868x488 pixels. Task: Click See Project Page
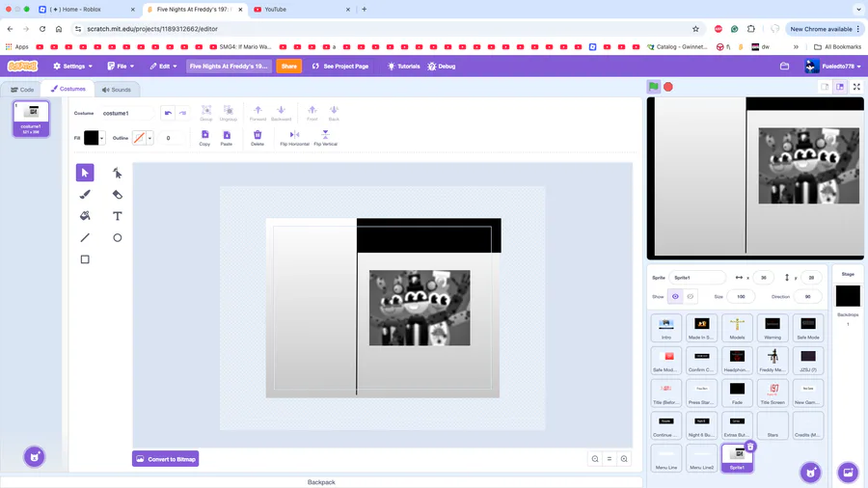click(340, 67)
